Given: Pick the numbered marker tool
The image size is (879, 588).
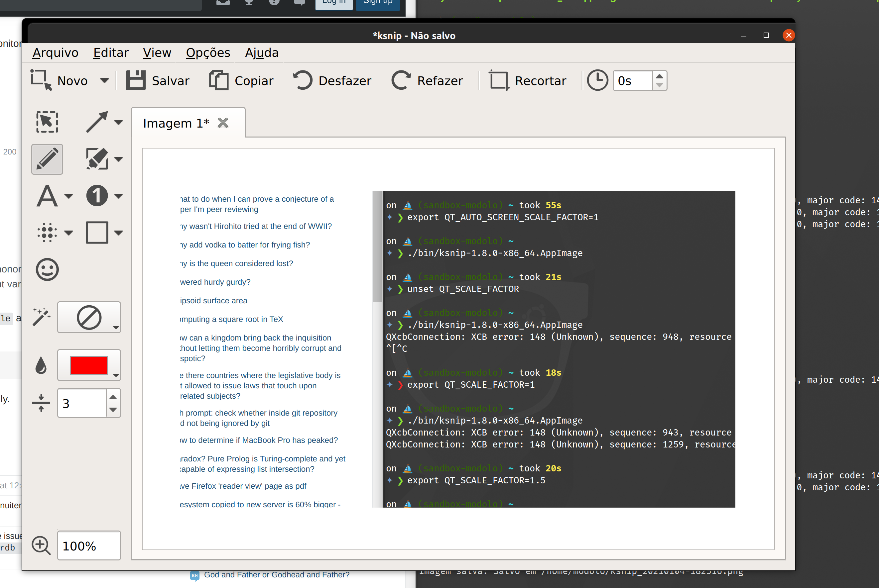Looking at the screenshot, I should (97, 195).
